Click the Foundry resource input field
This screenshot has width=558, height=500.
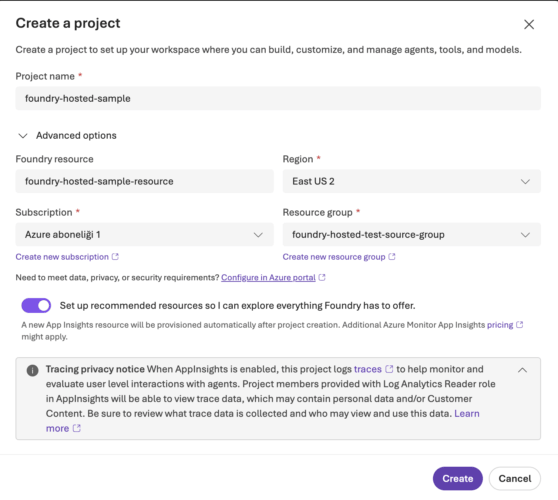(144, 181)
